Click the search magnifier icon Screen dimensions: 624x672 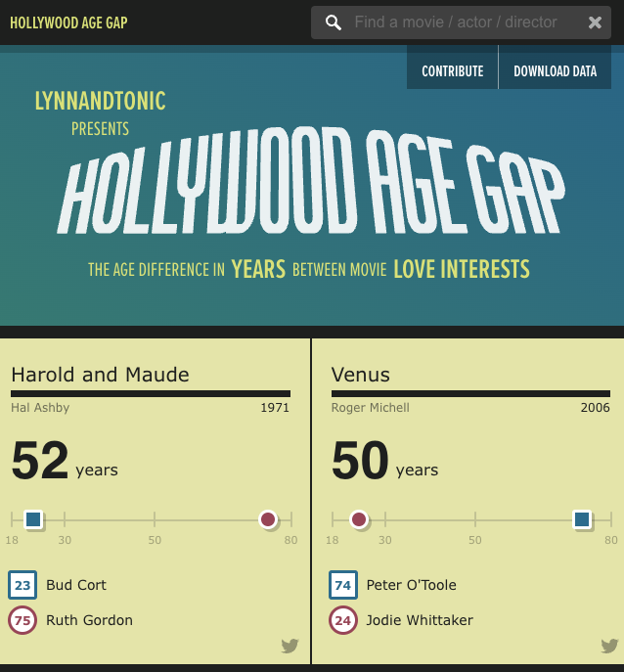point(334,22)
